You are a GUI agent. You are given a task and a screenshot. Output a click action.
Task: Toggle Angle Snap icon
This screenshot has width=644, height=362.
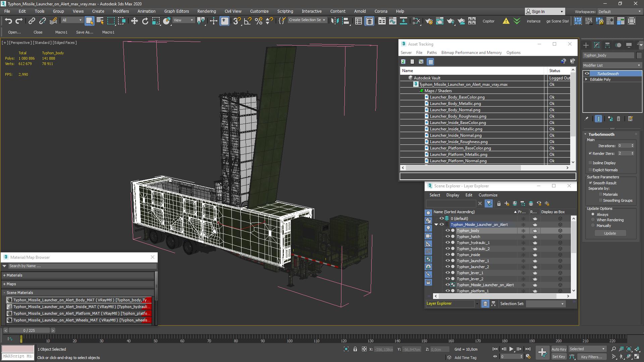[248, 21]
